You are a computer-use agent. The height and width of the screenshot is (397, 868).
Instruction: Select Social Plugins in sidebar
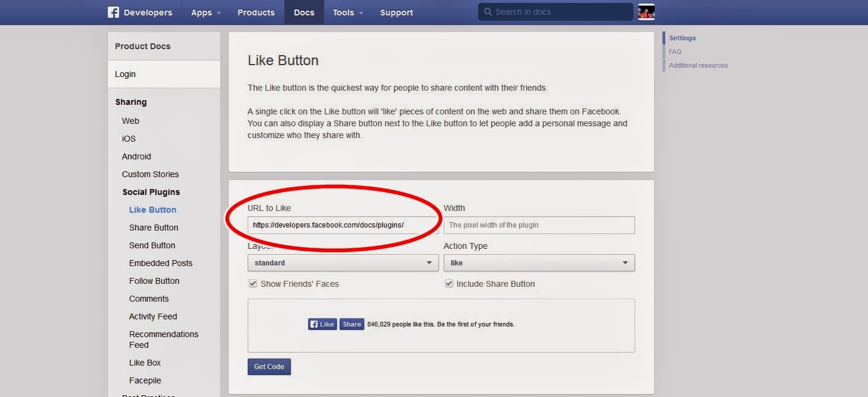pos(151,192)
